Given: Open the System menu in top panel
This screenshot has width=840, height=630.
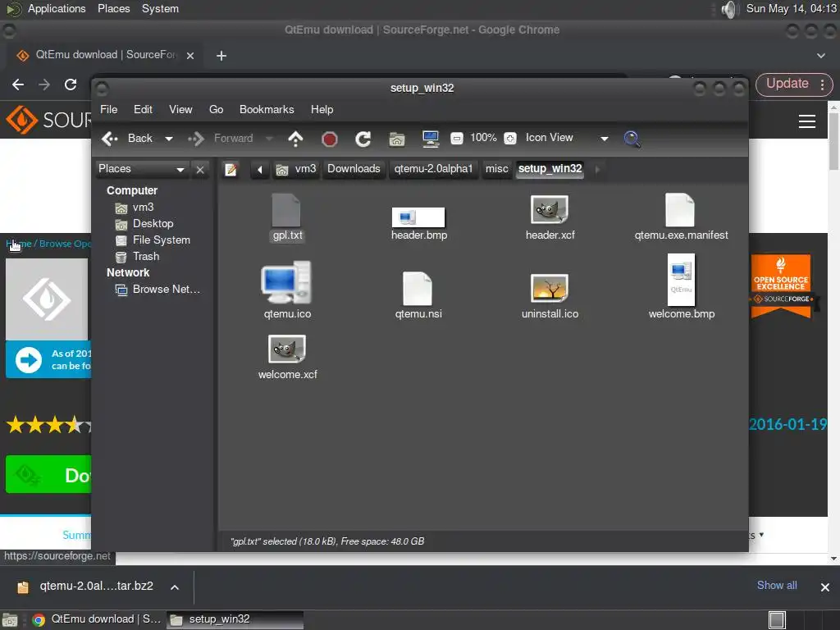Looking at the screenshot, I should tap(160, 9).
